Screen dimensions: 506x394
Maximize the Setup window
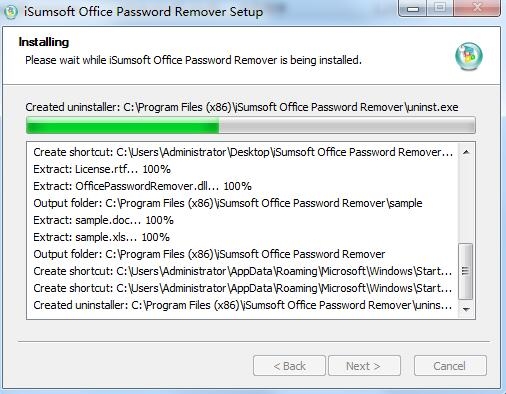click(440, 8)
